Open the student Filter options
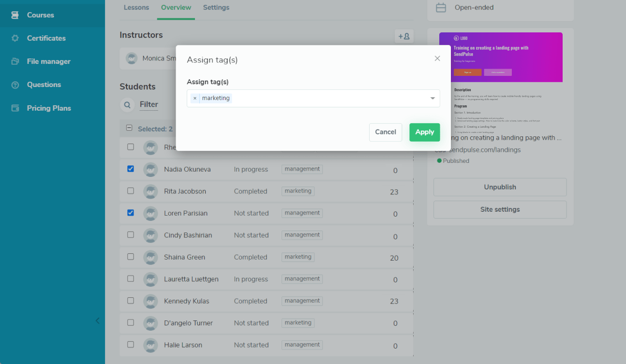Screen dimensions: 626x364 [149, 104]
